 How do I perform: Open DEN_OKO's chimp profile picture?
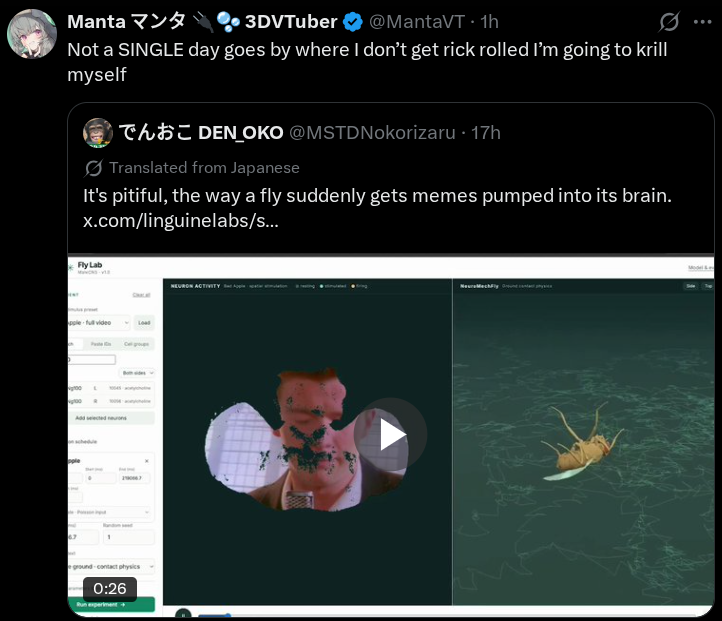click(98, 133)
